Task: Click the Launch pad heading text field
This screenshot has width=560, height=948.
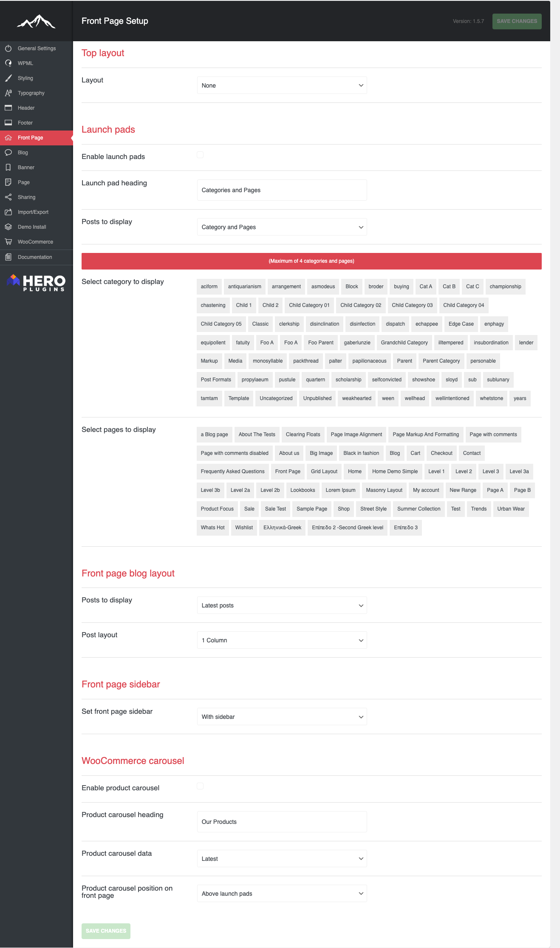Action: [x=282, y=190]
